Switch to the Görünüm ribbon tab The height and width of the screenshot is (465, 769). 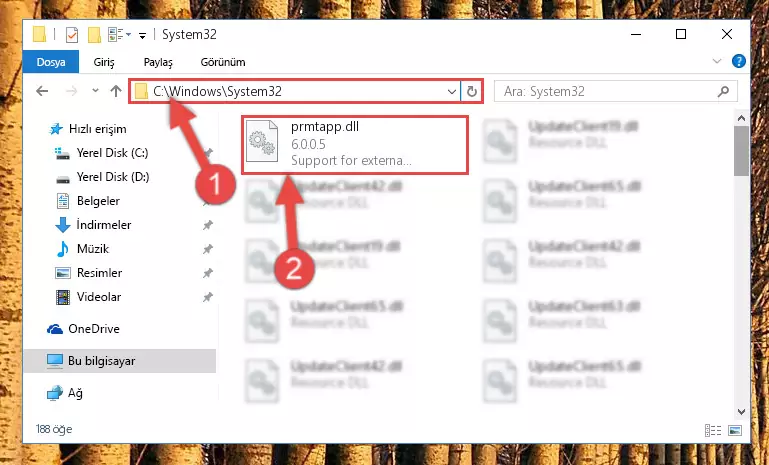pyautogui.click(x=223, y=62)
